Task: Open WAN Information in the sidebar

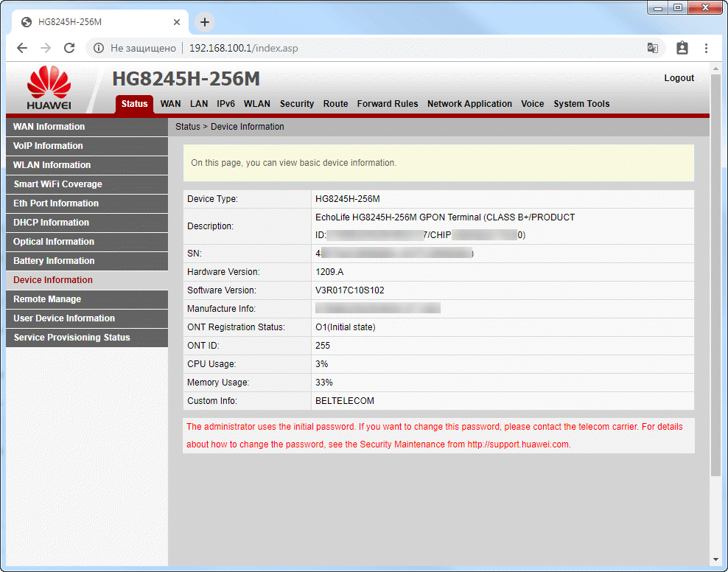Action: point(49,127)
